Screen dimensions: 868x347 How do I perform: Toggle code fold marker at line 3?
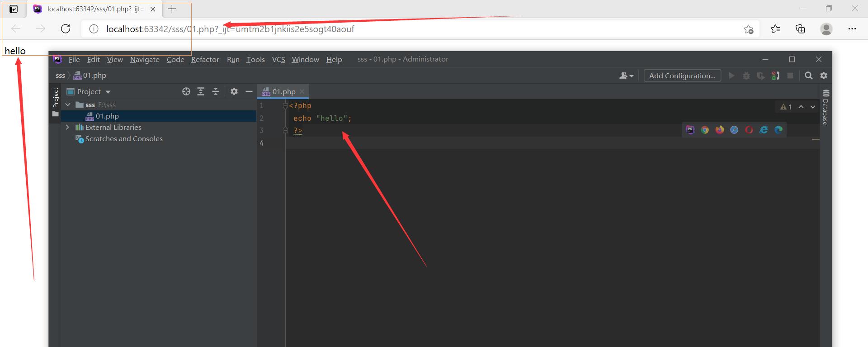[x=285, y=130]
